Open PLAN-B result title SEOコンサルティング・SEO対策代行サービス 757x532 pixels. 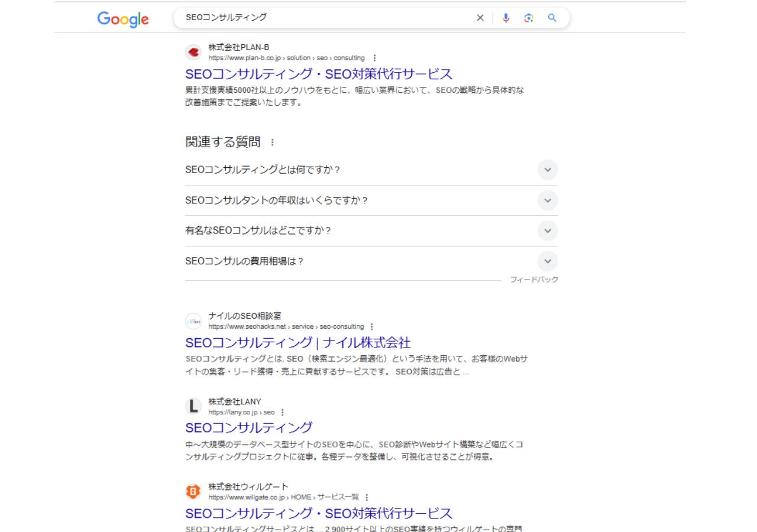(319, 74)
